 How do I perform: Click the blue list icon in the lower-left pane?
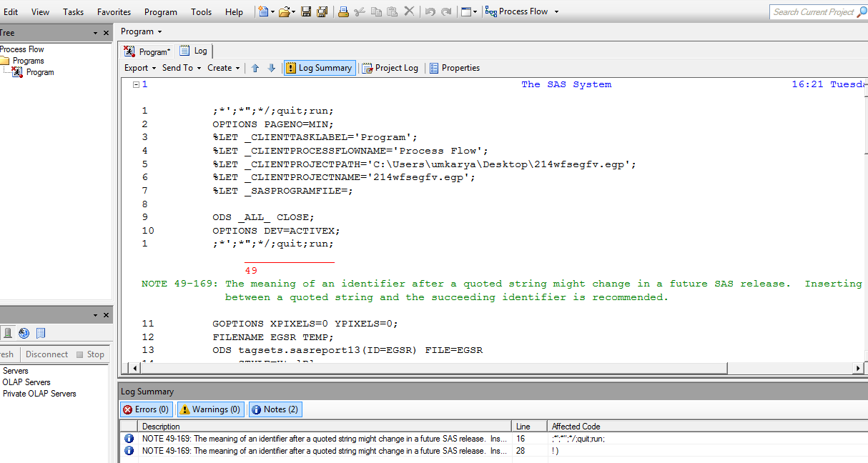(x=41, y=333)
